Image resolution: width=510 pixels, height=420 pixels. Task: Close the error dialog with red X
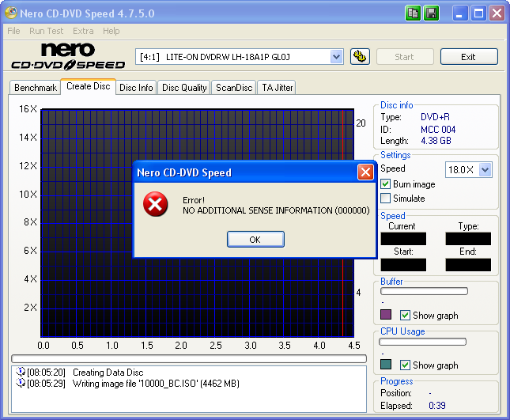point(365,172)
